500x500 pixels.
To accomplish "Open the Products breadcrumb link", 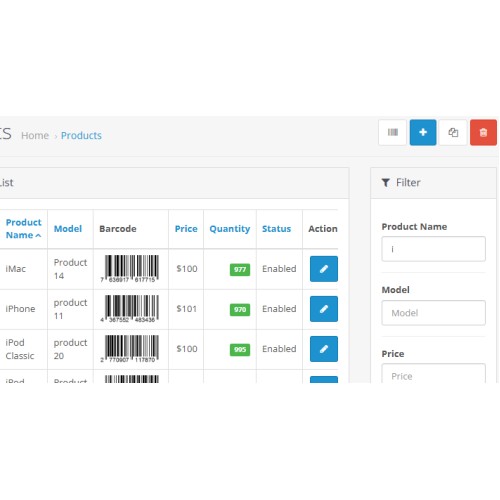I will coord(81,135).
